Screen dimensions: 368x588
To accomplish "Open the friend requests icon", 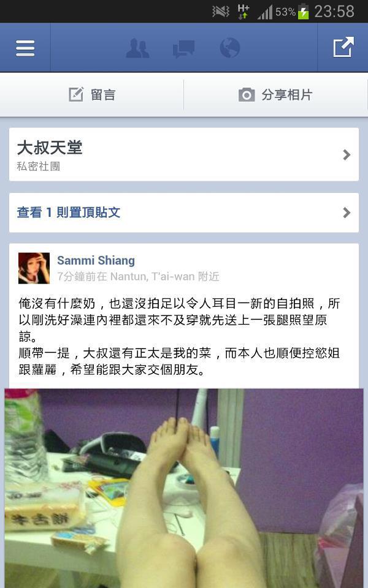I will [137, 48].
